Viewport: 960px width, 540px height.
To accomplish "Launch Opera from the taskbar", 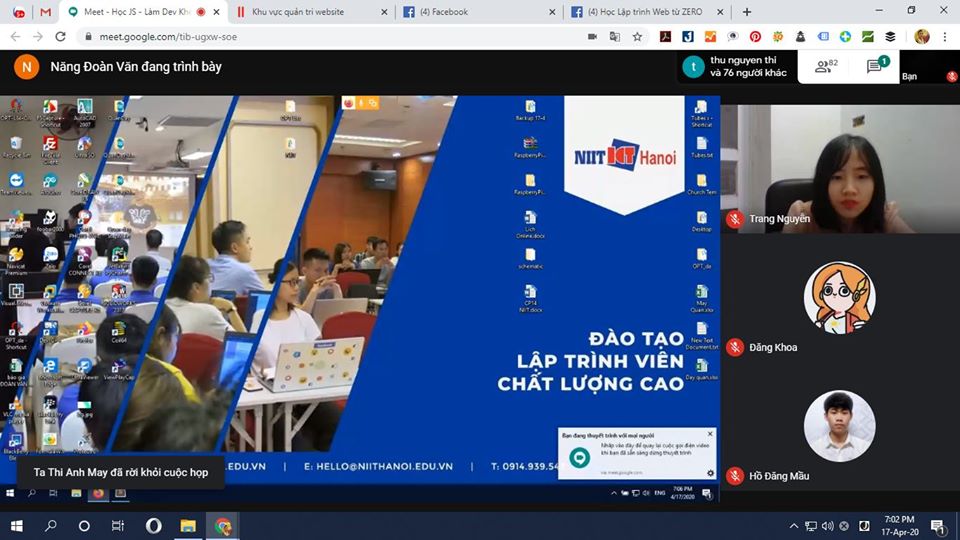I will (154, 526).
